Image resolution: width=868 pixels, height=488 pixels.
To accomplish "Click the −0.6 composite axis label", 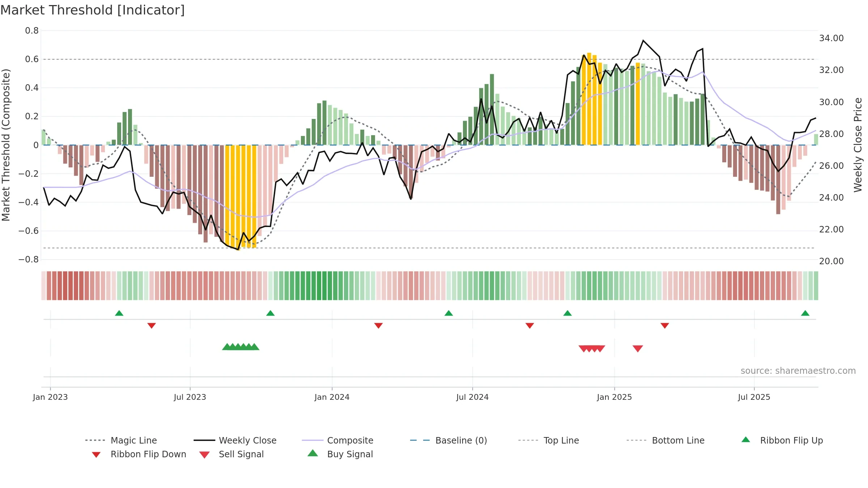I will tap(29, 231).
